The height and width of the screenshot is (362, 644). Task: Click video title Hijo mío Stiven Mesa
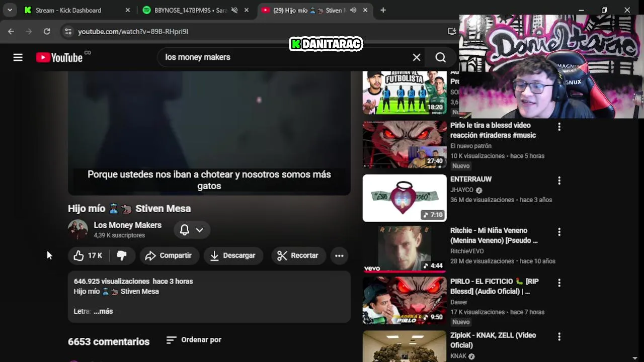coord(129,209)
